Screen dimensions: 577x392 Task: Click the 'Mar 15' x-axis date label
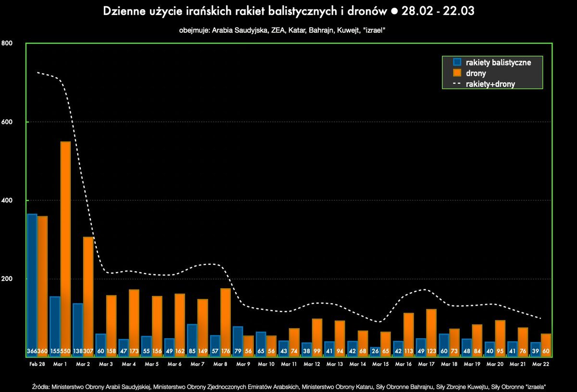pos(381,365)
